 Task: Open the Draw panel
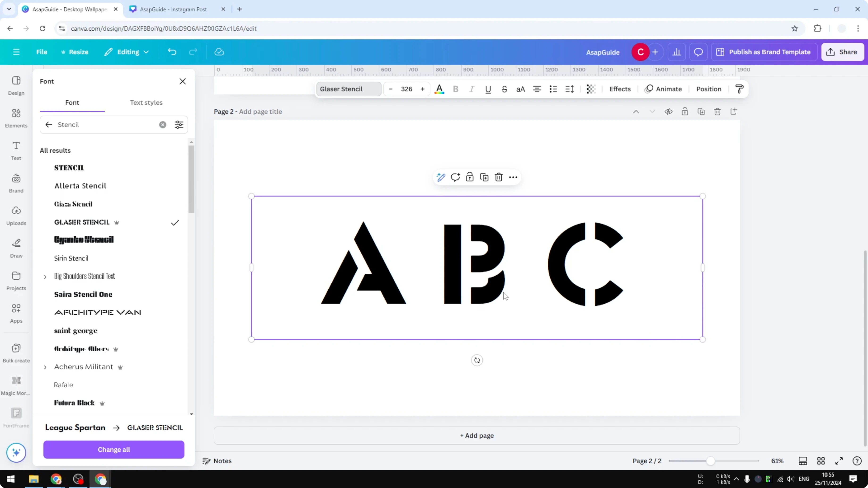tap(16, 248)
